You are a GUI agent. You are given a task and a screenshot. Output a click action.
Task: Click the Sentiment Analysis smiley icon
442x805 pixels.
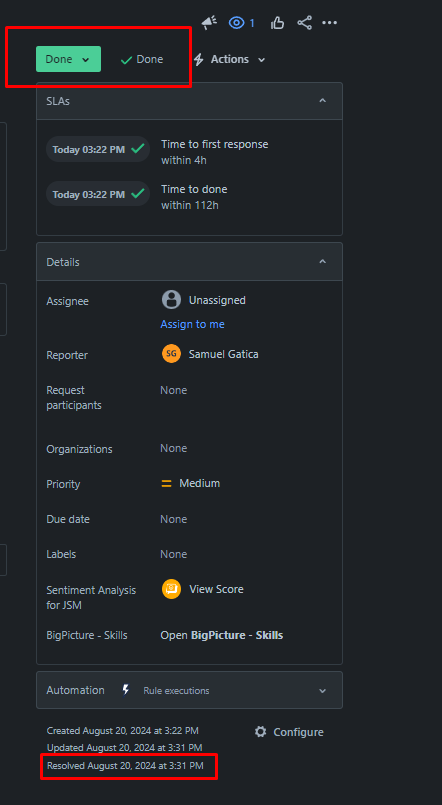[x=171, y=589]
